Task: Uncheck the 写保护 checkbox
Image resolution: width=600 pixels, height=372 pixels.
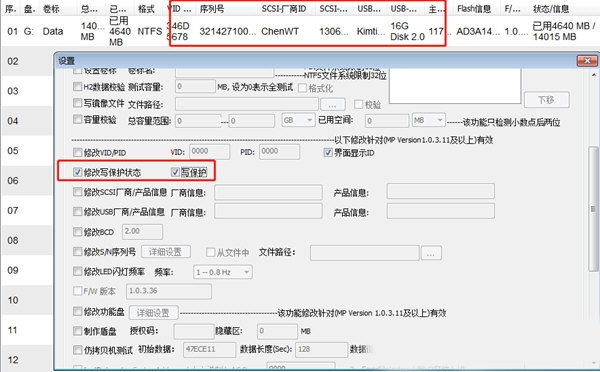Action: [x=175, y=172]
